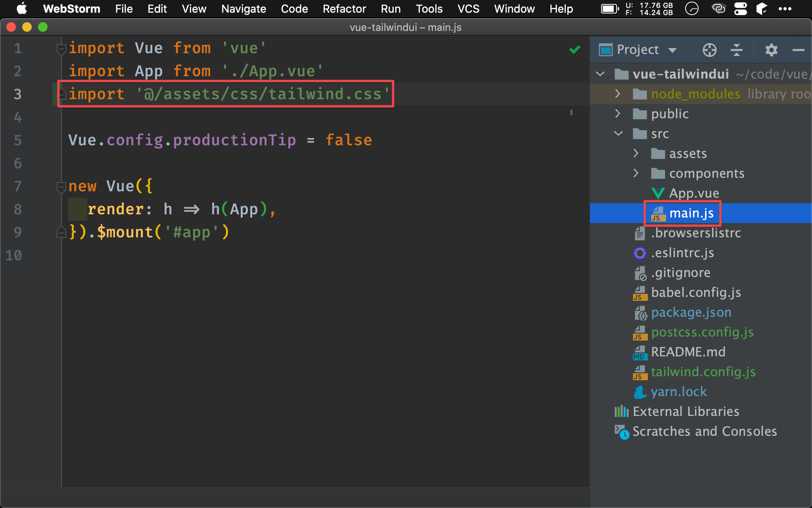Expand the public folder
The width and height of the screenshot is (812, 508).
[x=617, y=114]
